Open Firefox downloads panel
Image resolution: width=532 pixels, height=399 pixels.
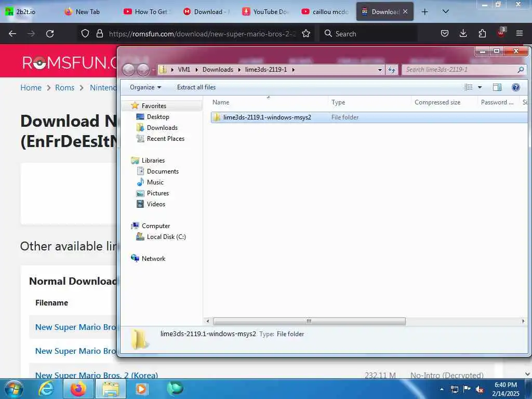click(x=463, y=34)
